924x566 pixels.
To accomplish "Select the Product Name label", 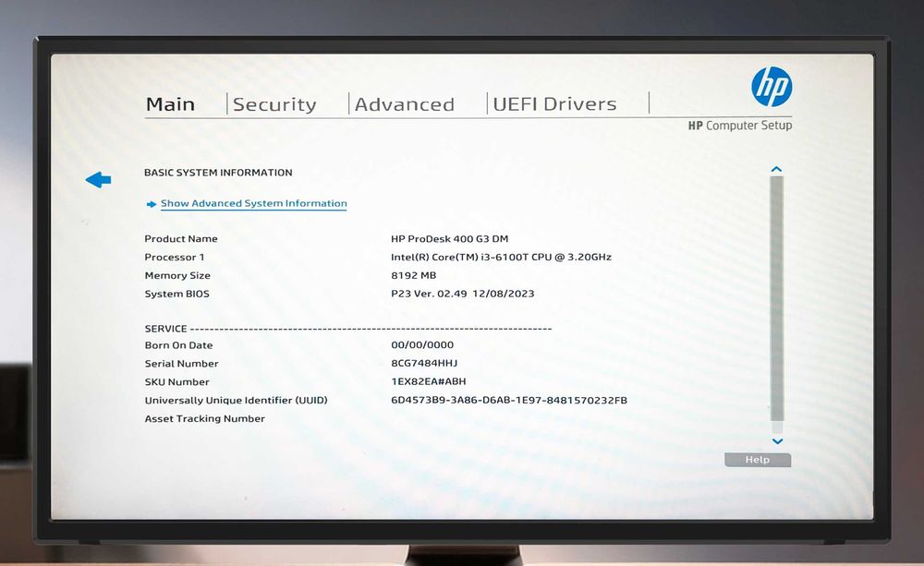I will (x=181, y=238).
